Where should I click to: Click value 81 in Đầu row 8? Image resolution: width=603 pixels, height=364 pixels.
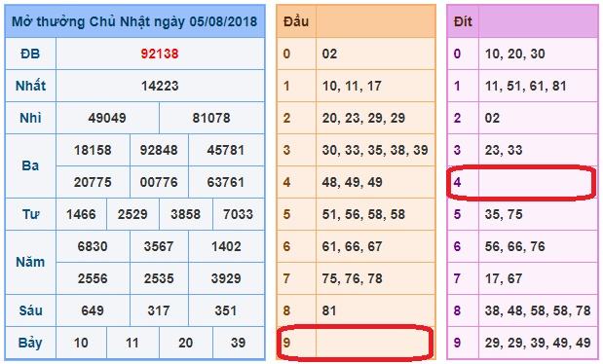pyautogui.click(x=329, y=310)
